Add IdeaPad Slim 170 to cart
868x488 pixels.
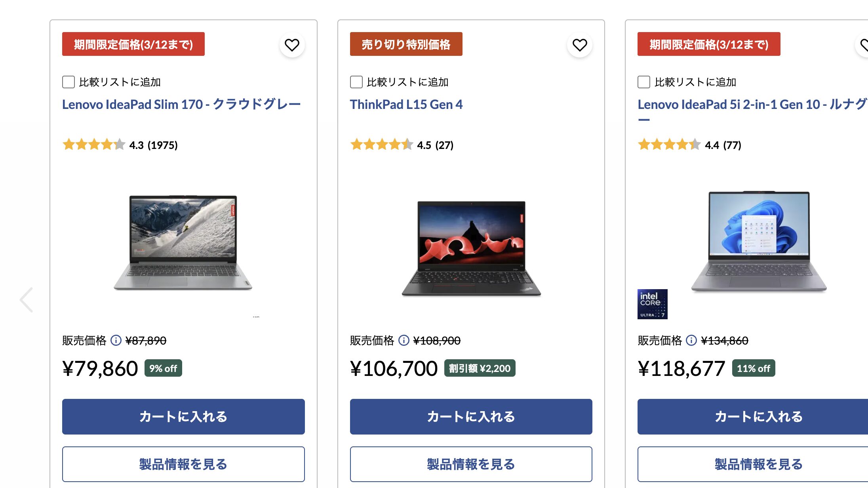183,417
